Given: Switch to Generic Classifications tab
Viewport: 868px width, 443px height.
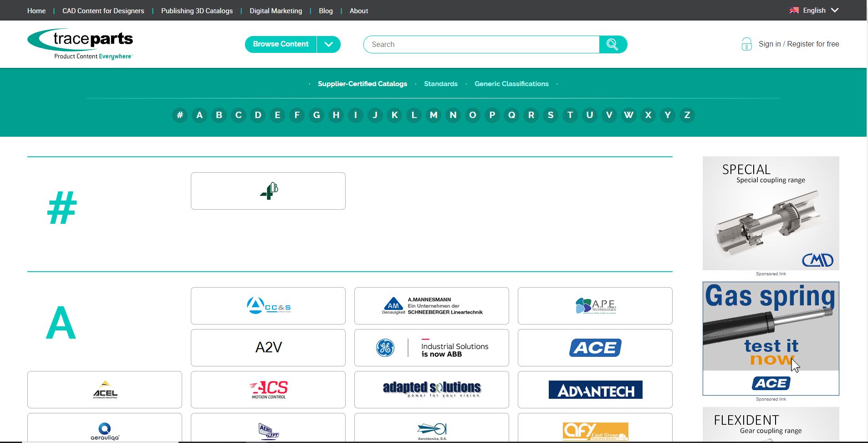Looking at the screenshot, I should coord(511,84).
